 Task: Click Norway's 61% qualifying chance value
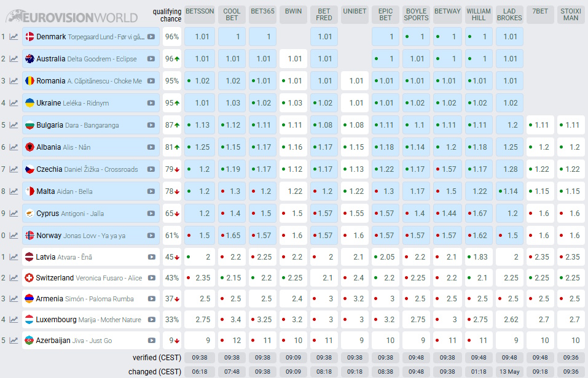pos(172,236)
